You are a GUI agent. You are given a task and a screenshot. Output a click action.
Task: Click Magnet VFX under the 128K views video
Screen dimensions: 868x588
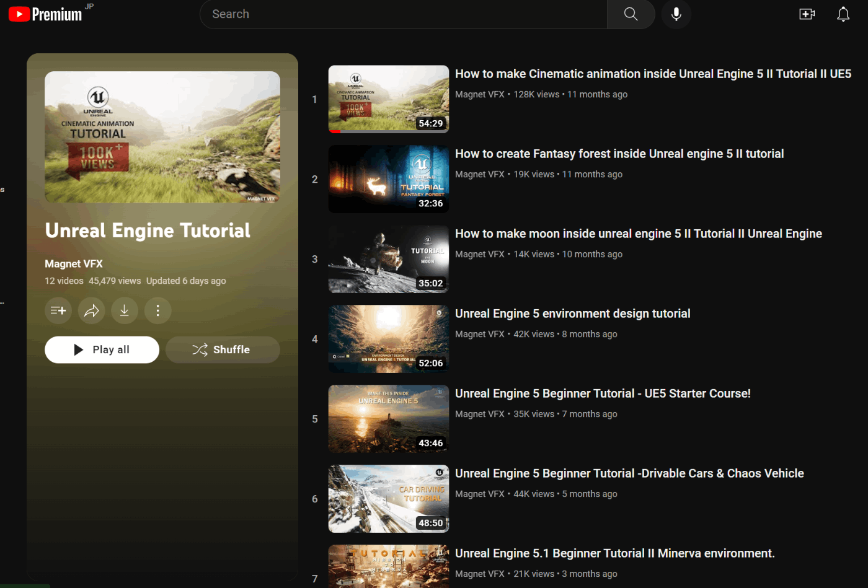pyautogui.click(x=480, y=94)
